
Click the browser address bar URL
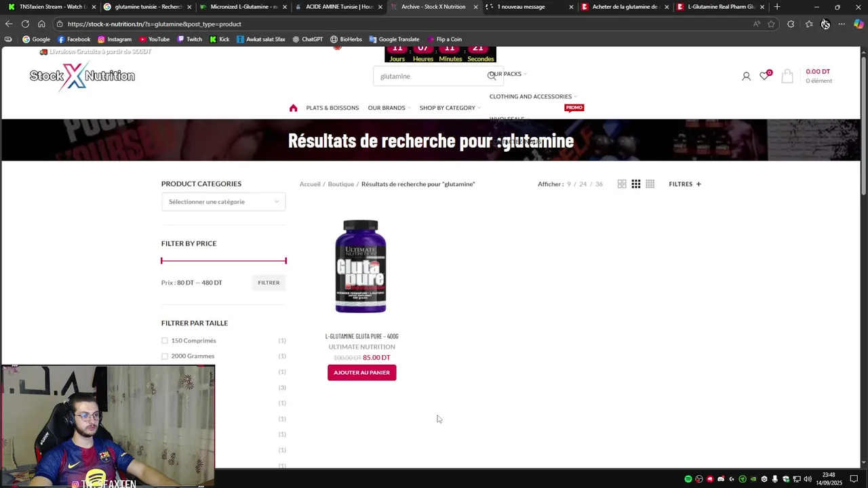(155, 24)
